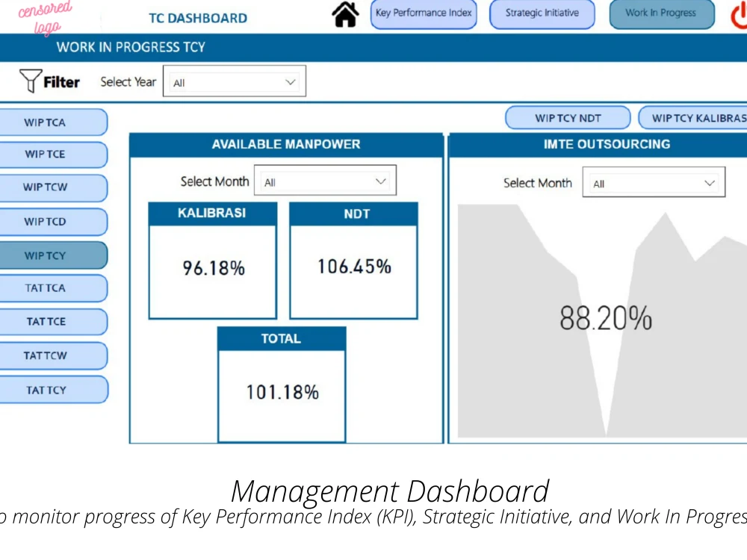Expand Available Manpower Select Month dropdown
Viewport: 747px width, 560px height.
click(325, 181)
